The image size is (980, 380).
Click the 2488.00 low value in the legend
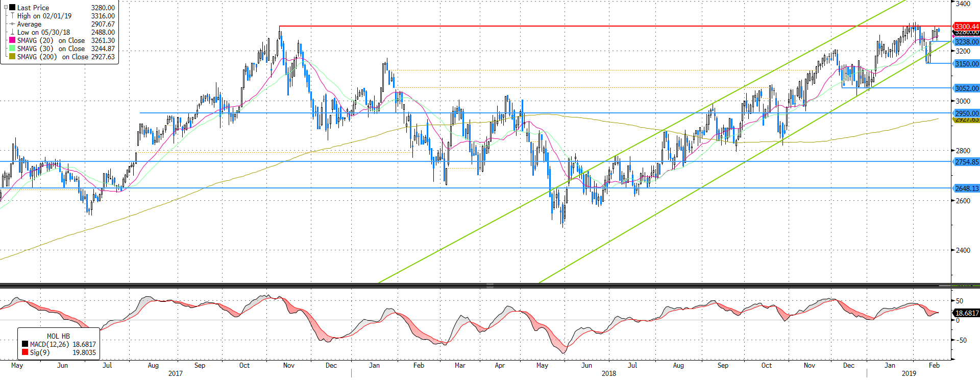point(103,32)
